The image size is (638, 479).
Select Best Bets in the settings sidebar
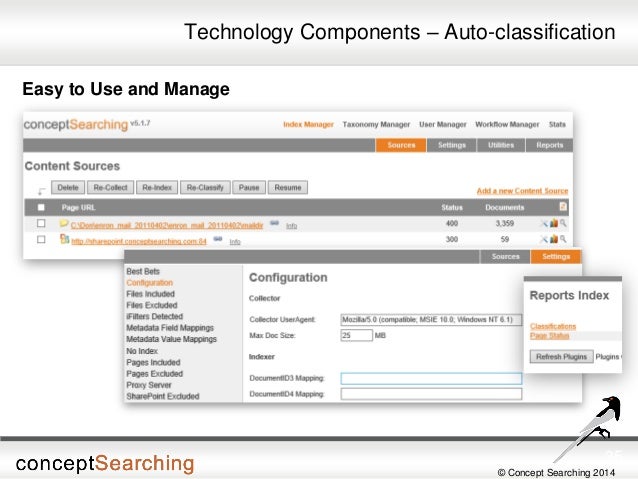[x=143, y=271]
